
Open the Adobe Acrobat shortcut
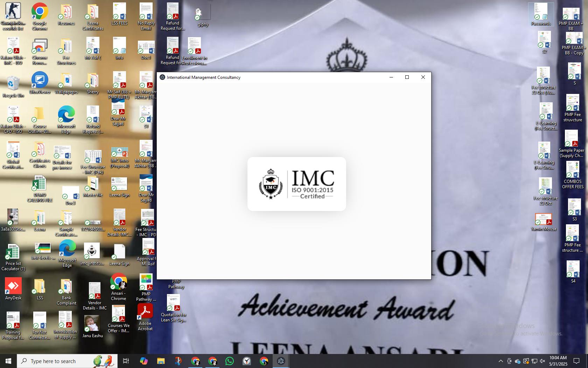(145, 317)
